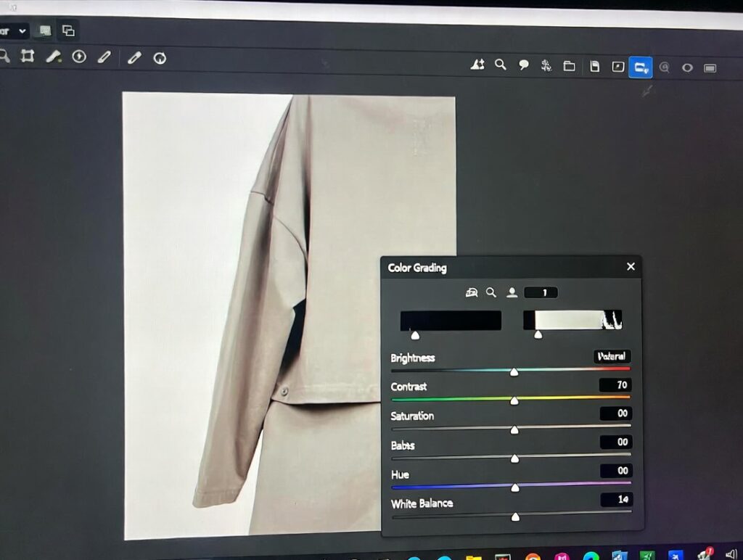Select the before-and-after camera icon in Color Grading
Screen dimensions: 743x560
coord(472,292)
